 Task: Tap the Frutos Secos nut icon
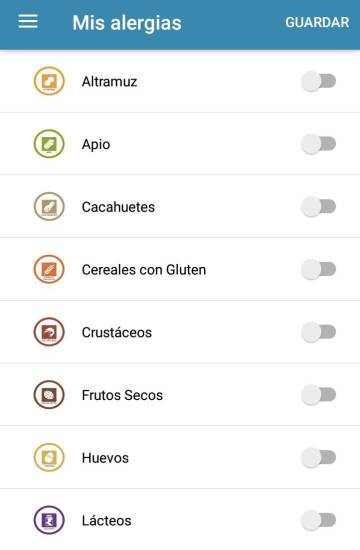(49, 395)
